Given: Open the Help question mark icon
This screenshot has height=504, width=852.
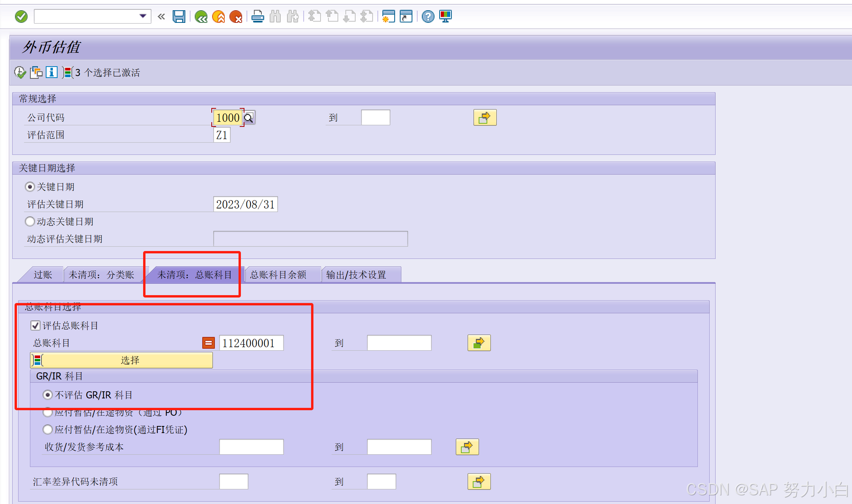Looking at the screenshot, I should coord(428,17).
